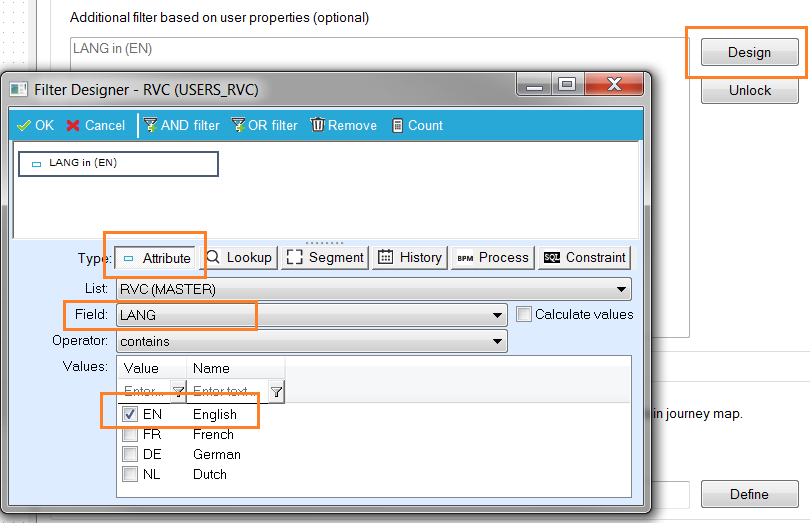Click Cancel with the red X icon

tap(96, 126)
